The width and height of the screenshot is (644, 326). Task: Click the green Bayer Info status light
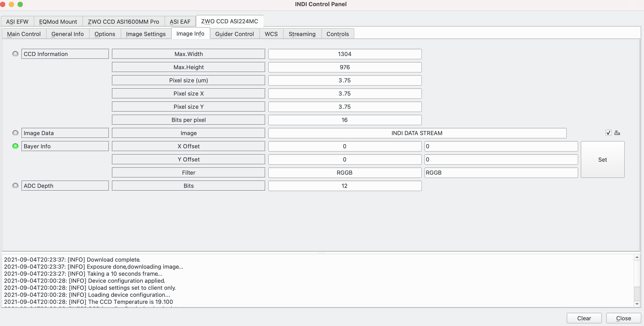point(15,146)
